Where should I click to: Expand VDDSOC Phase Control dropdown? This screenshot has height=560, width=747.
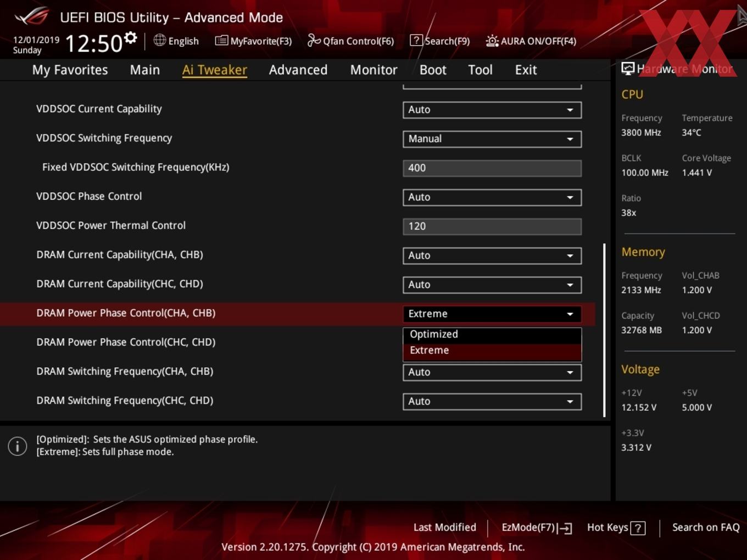[492, 197]
